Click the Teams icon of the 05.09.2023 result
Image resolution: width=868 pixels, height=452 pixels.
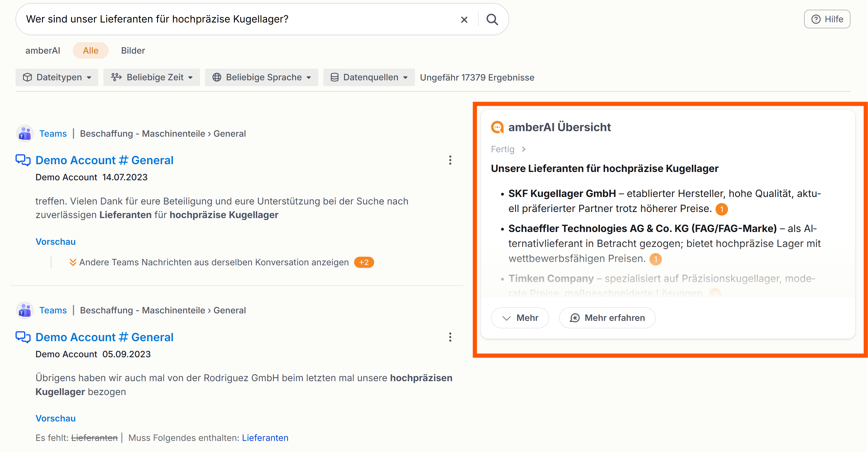tap(25, 310)
